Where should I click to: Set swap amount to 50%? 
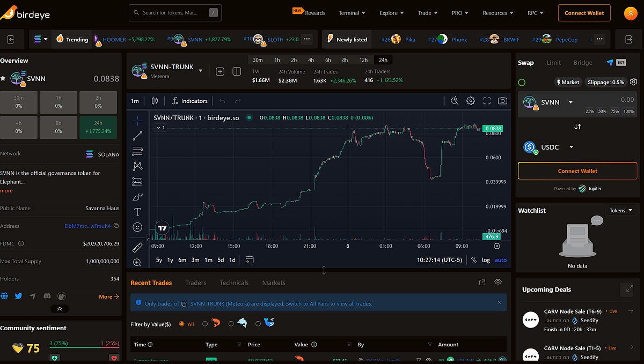[x=603, y=111]
